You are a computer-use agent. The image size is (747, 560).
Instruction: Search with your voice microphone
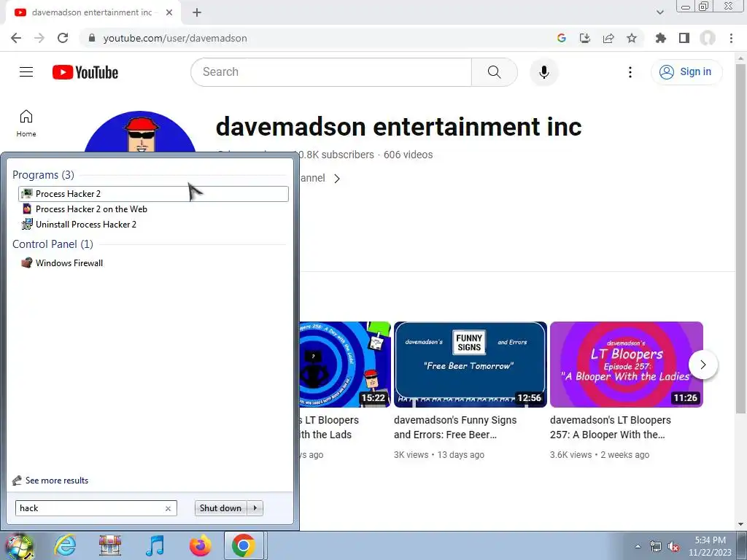click(544, 72)
